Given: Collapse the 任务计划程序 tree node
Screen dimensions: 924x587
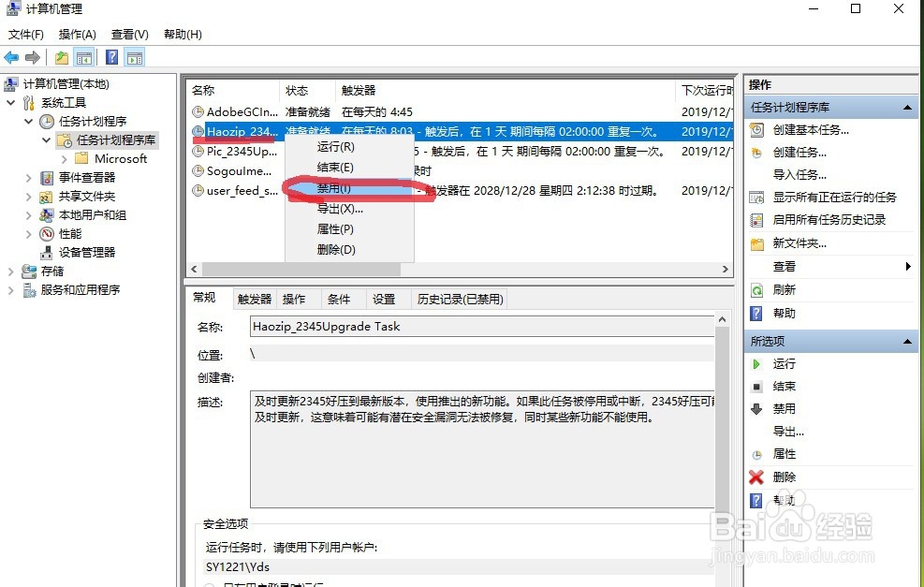Looking at the screenshot, I should 28,122.
